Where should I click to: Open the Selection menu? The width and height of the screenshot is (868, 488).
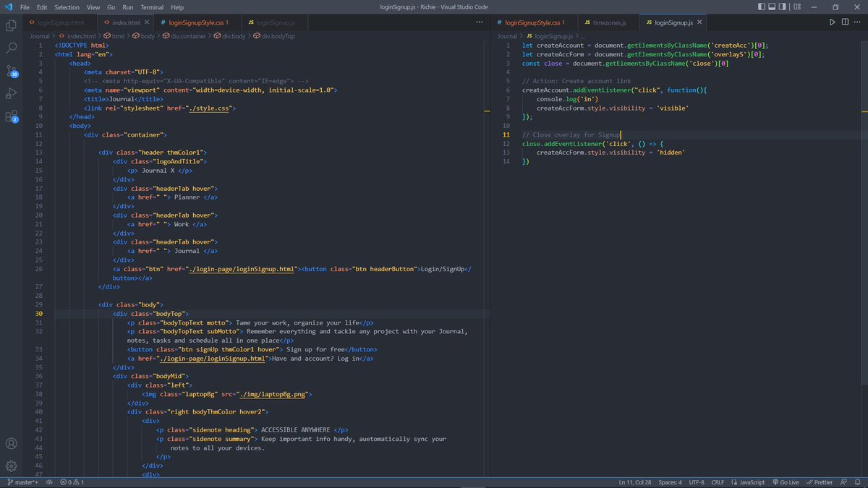(67, 7)
